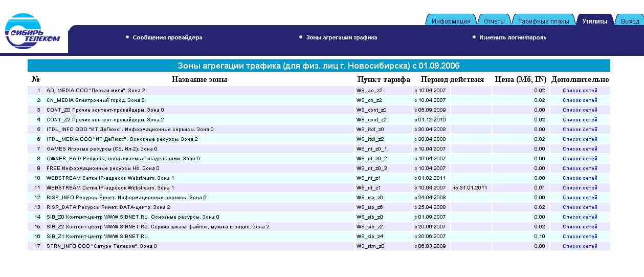Image resolution: width=644 pixels, height=277 pixels.
Task: Go to Изменить логин/пароль
Action: pyautogui.click(x=513, y=37)
